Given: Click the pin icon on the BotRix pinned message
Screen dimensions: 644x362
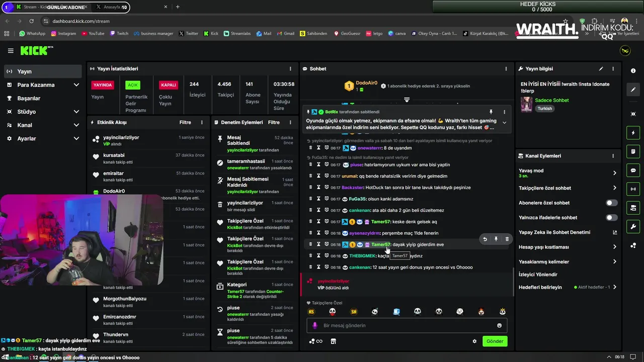Looking at the screenshot, I should [x=491, y=112].
